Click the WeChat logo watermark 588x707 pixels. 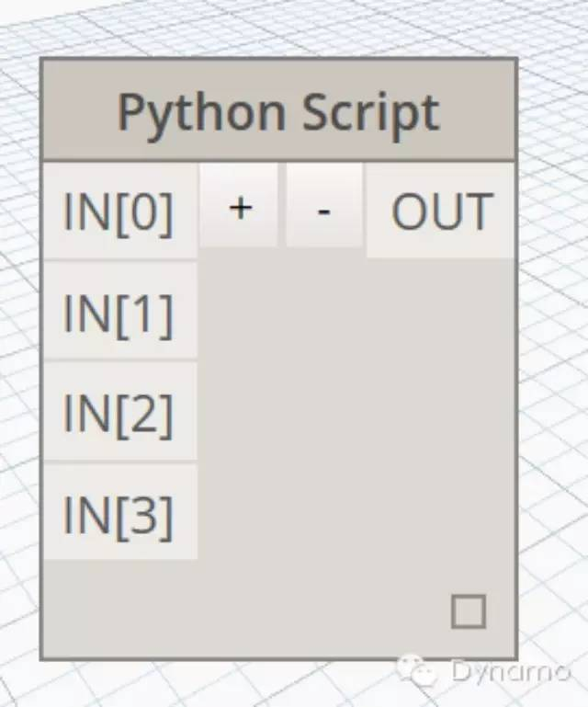424,671
